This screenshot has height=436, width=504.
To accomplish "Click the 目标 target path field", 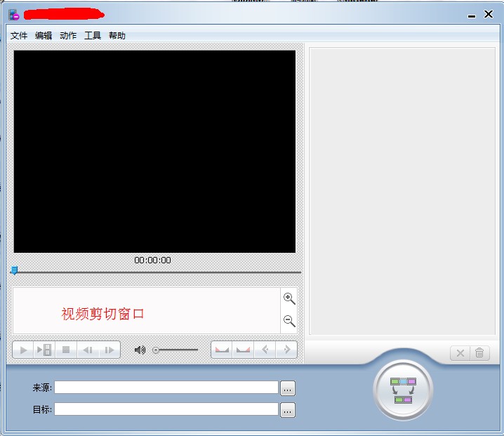I will (166, 409).
